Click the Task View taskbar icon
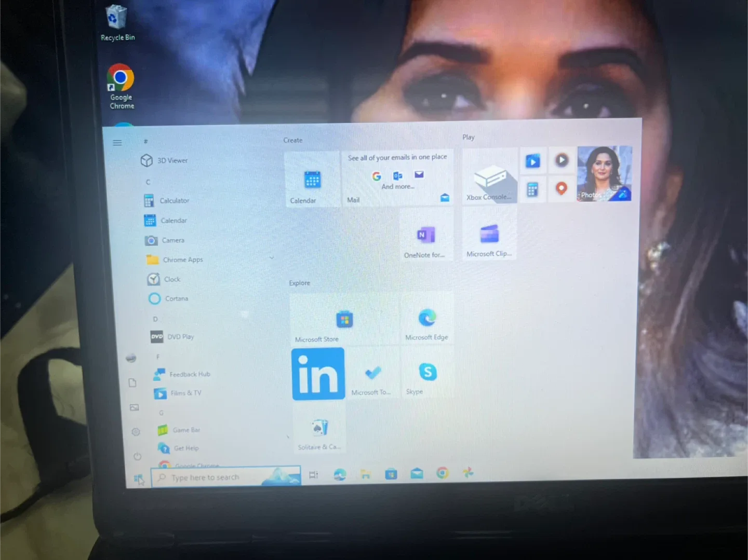 [x=313, y=475]
